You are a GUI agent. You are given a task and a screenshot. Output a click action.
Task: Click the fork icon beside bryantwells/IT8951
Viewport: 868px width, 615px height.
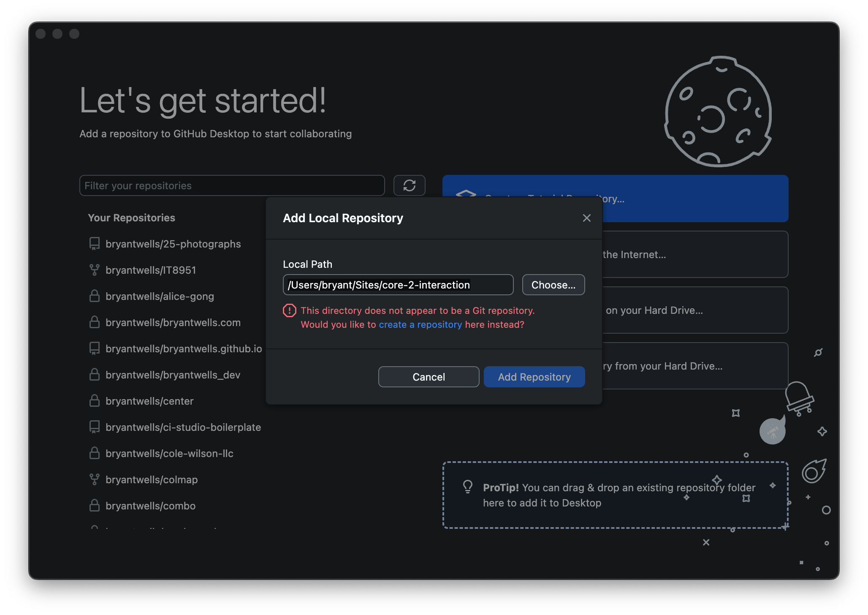pyautogui.click(x=95, y=270)
